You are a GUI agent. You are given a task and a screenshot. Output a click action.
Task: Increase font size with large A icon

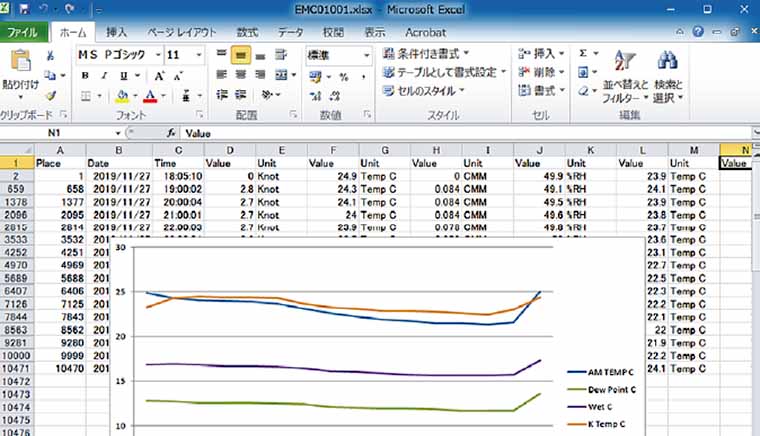point(159,76)
